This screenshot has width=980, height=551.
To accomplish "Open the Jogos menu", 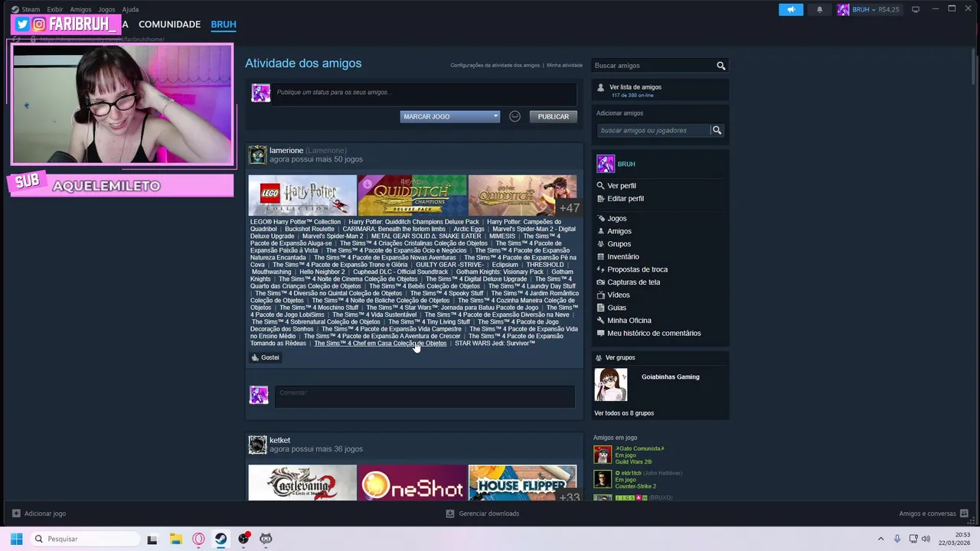I will pos(106,10).
